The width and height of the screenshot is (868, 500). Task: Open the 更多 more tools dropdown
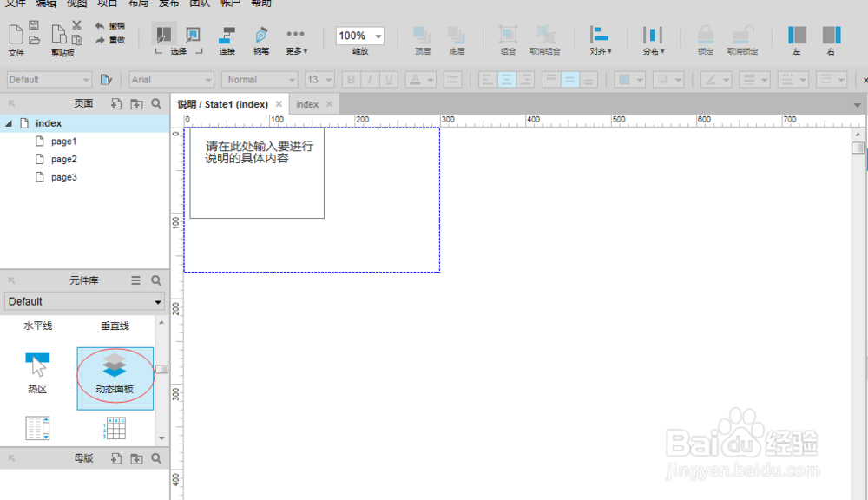pos(296,41)
